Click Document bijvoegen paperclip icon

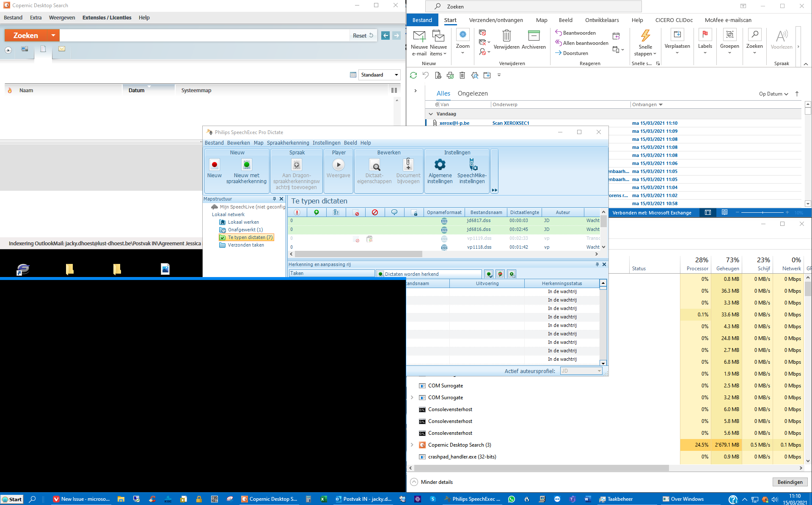click(x=408, y=165)
